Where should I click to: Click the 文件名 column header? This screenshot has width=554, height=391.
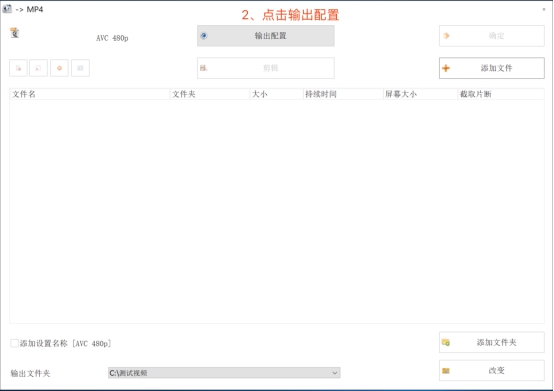tap(90, 94)
